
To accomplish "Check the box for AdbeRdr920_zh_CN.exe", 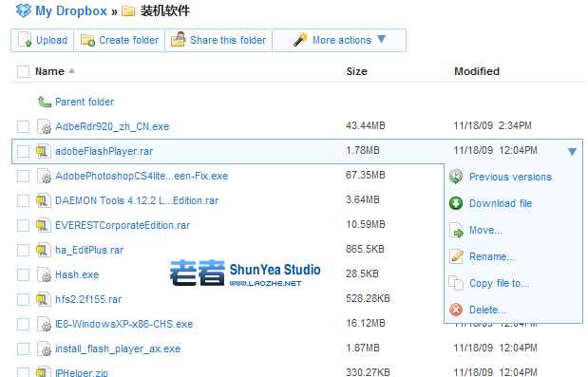I will pyautogui.click(x=23, y=126).
